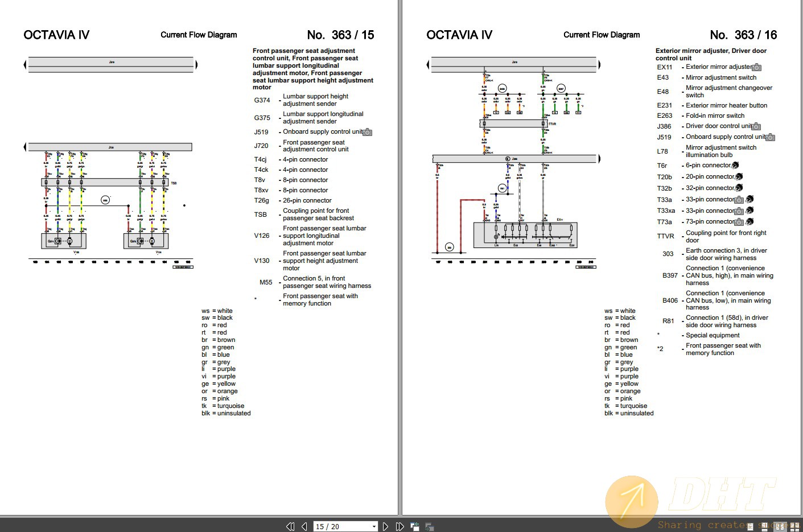
Task: Select the T4cj 4-pin connector entry
Action: point(291,160)
